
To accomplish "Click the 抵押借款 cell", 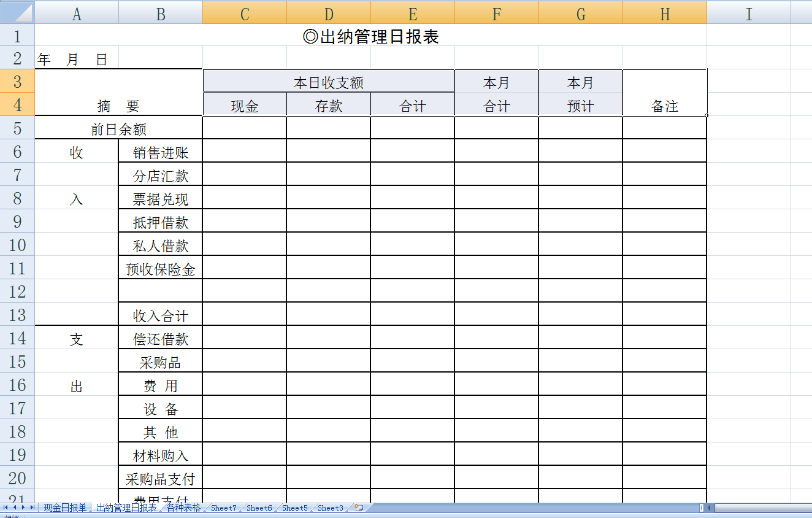I will 161,222.
